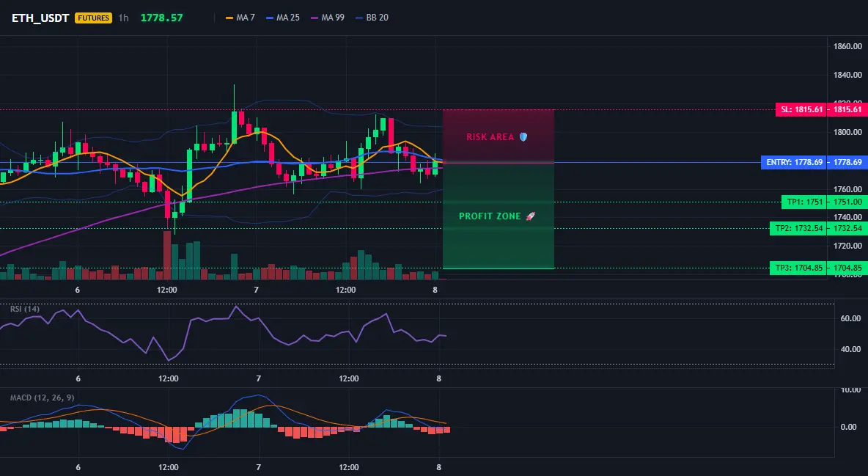This screenshot has height=476, width=868.
Task: Click the RSI 60.00 axis label
Action: click(x=851, y=318)
